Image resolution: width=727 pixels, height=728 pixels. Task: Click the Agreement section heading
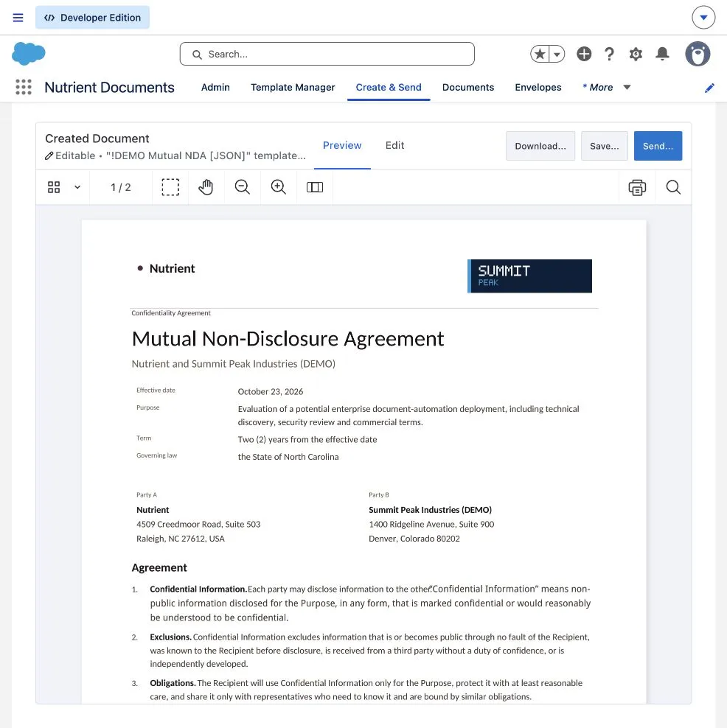pyautogui.click(x=159, y=567)
